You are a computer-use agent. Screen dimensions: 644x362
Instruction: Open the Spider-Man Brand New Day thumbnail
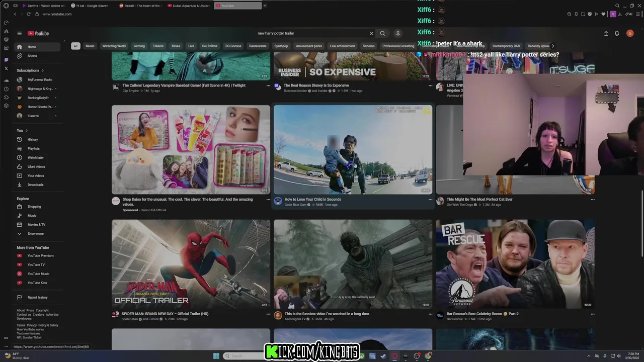(191, 264)
